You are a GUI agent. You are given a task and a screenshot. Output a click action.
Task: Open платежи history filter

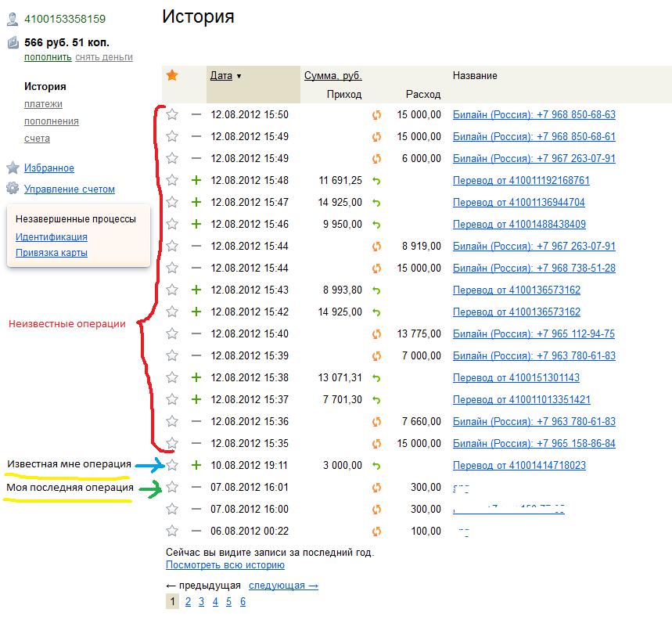coord(43,104)
